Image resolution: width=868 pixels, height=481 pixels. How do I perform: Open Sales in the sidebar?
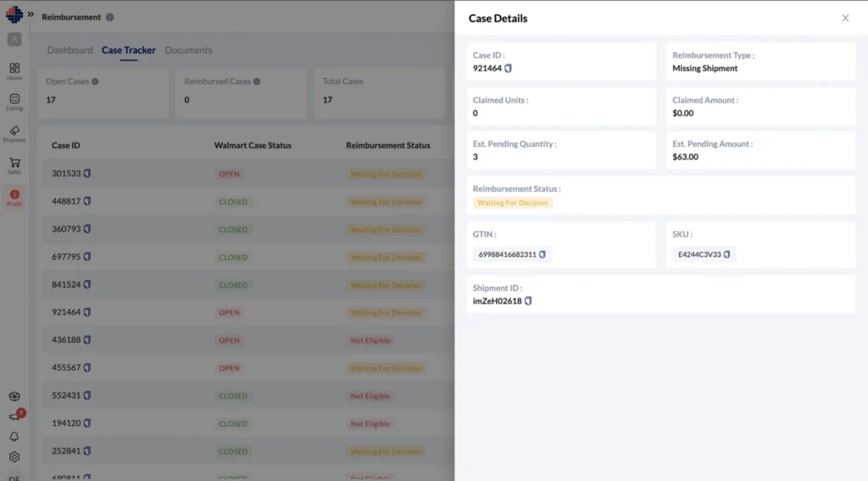[x=14, y=165]
